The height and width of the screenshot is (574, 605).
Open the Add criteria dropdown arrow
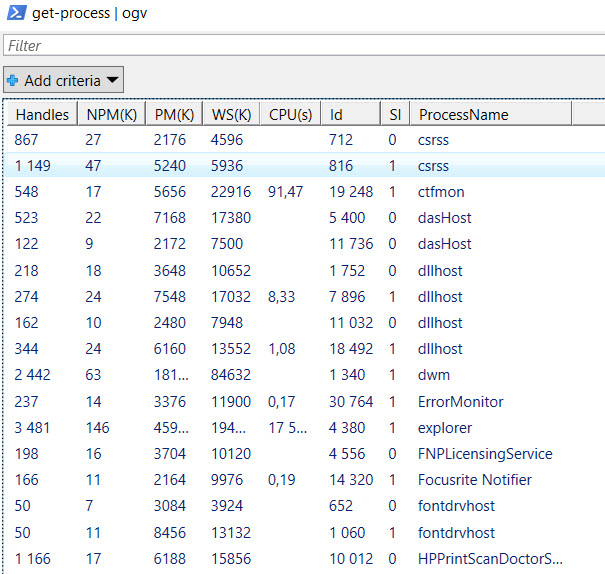(112, 80)
